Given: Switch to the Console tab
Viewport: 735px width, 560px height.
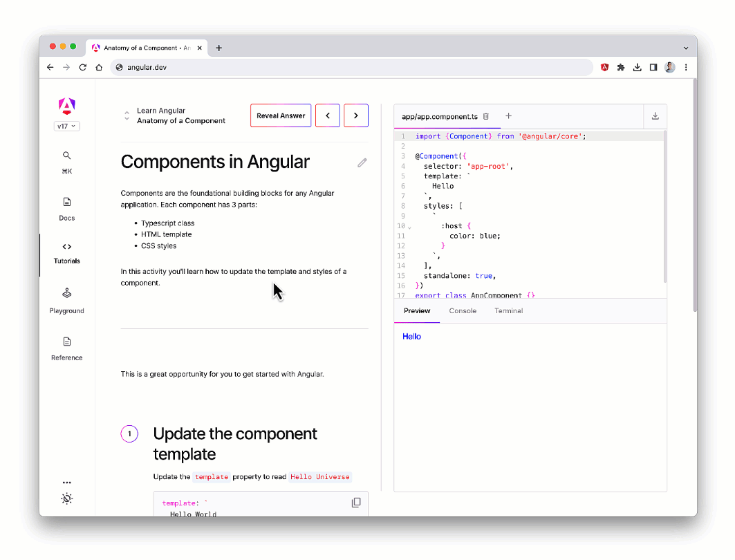Looking at the screenshot, I should pos(463,310).
